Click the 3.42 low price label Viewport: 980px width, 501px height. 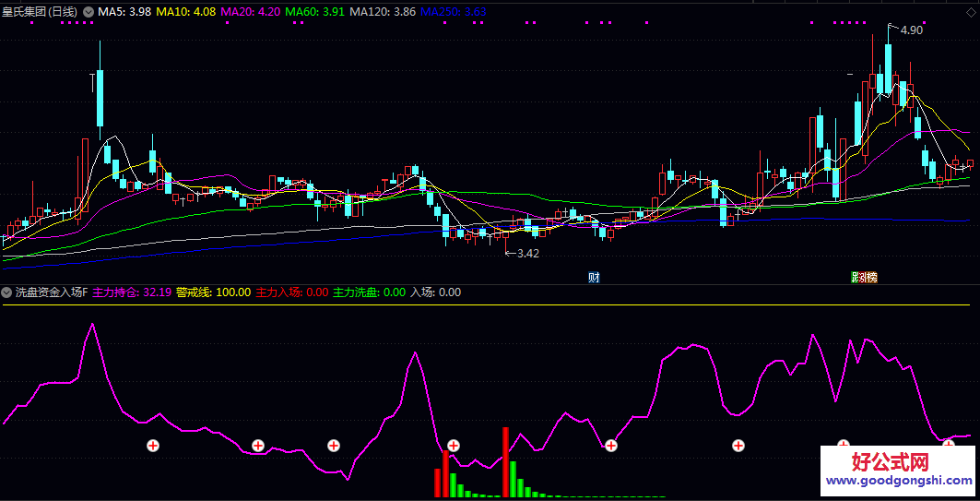(x=527, y=253)
